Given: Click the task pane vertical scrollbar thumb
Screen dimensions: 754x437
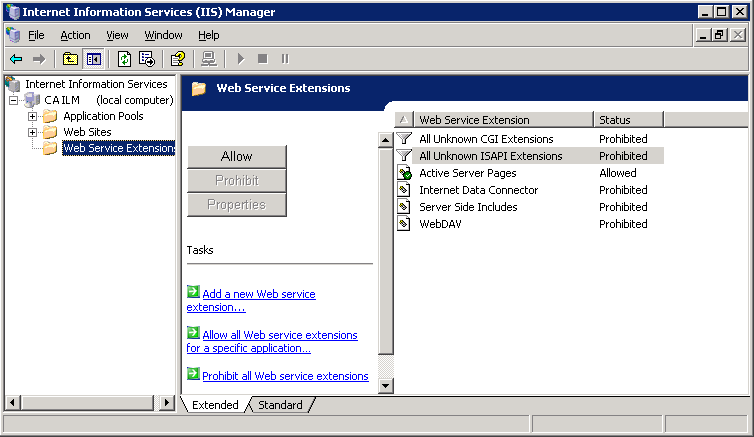Looking at the screenshot, I should (385, 251).
